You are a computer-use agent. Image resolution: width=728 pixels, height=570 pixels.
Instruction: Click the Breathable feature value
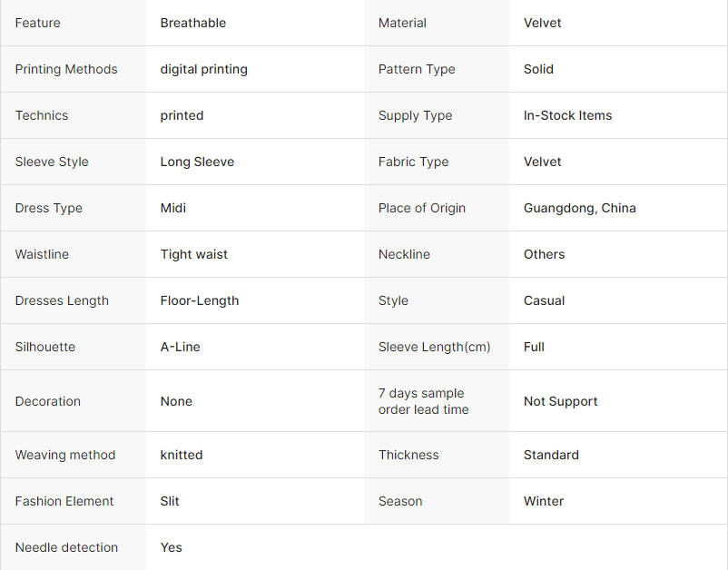pos(193,23)
